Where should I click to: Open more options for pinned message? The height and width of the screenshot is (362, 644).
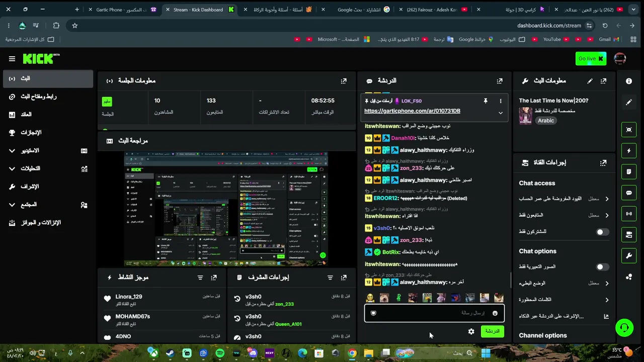[501, 101]
